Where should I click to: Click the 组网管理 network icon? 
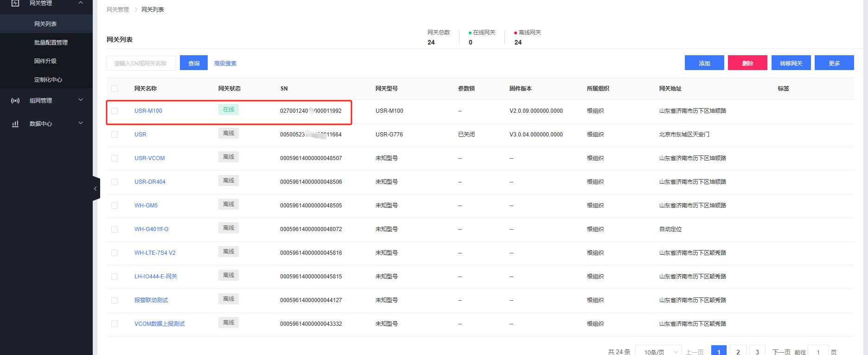point(15,100)
